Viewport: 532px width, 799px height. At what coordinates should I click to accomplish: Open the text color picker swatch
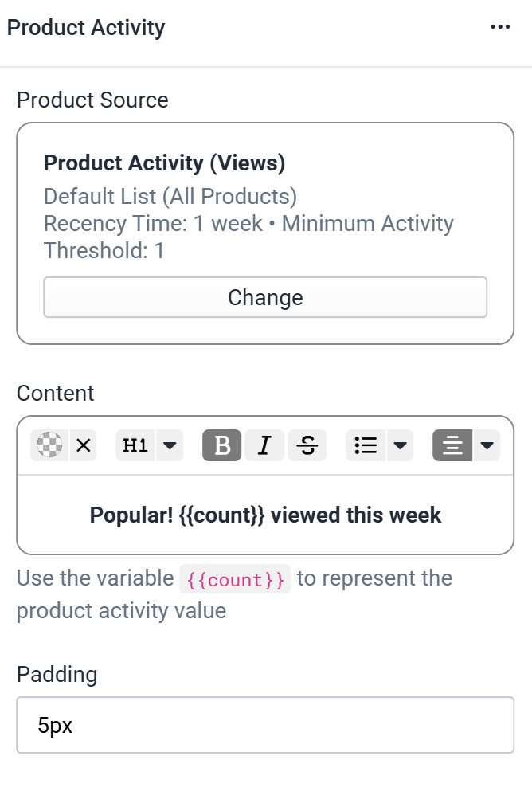click(x=49, y=445)
